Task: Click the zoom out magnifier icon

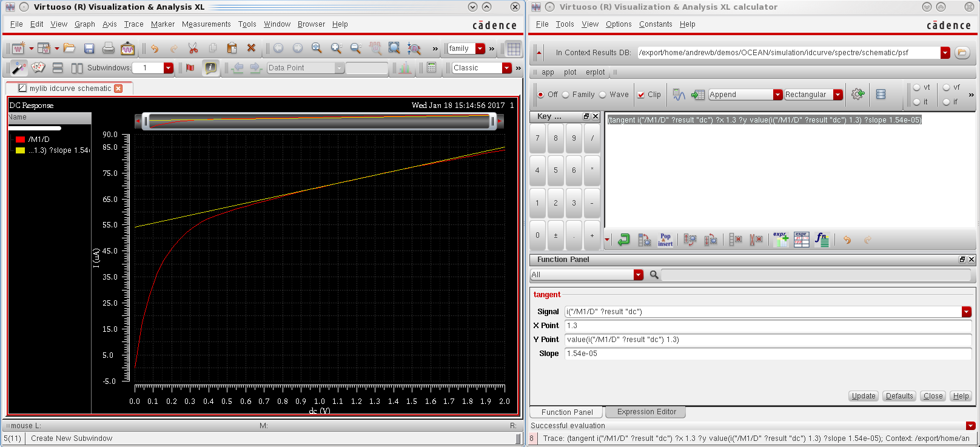Action: [x=356, y=49]
